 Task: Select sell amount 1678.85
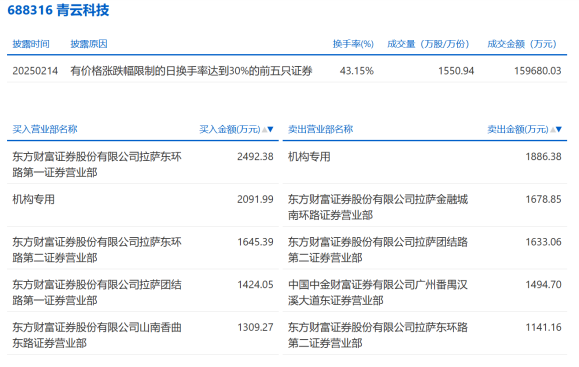(x=544, y=199)
